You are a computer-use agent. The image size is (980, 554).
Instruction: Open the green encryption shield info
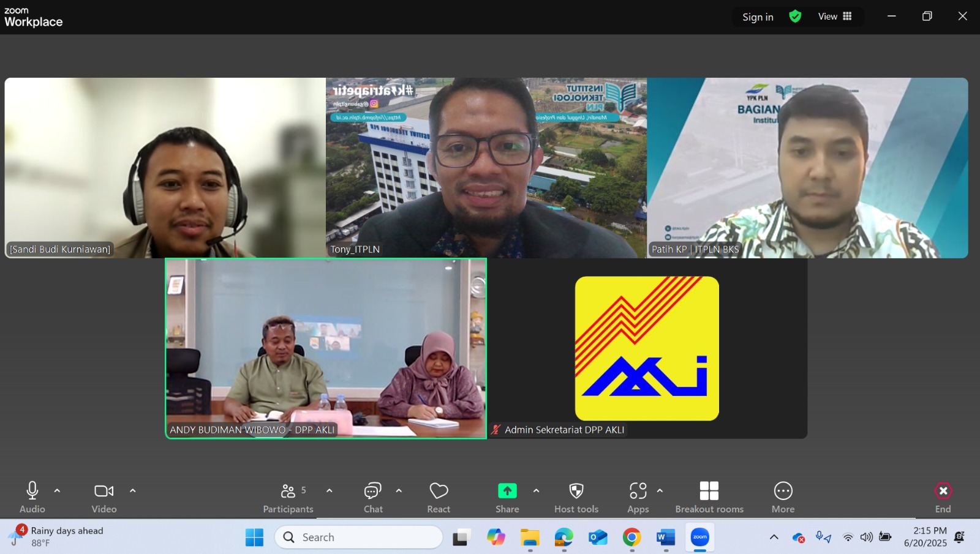pos(795,17)
